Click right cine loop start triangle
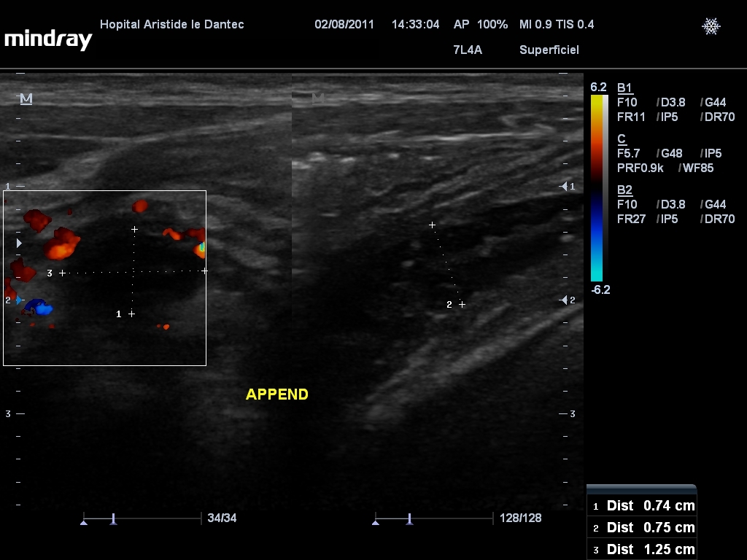 (x=376, y=523)
